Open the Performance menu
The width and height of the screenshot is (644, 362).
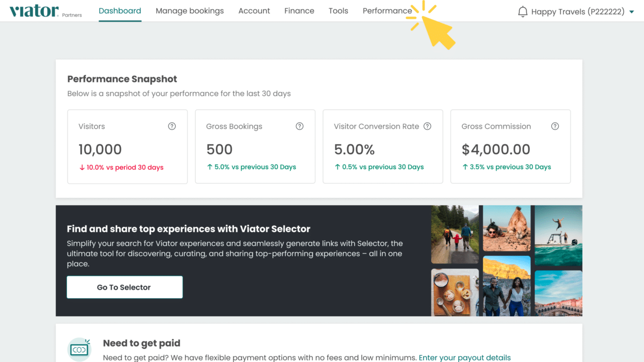click(387, 11)
